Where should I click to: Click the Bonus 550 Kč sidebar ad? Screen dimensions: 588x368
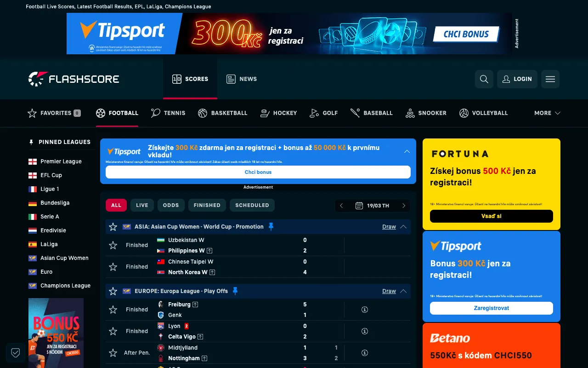56,333
